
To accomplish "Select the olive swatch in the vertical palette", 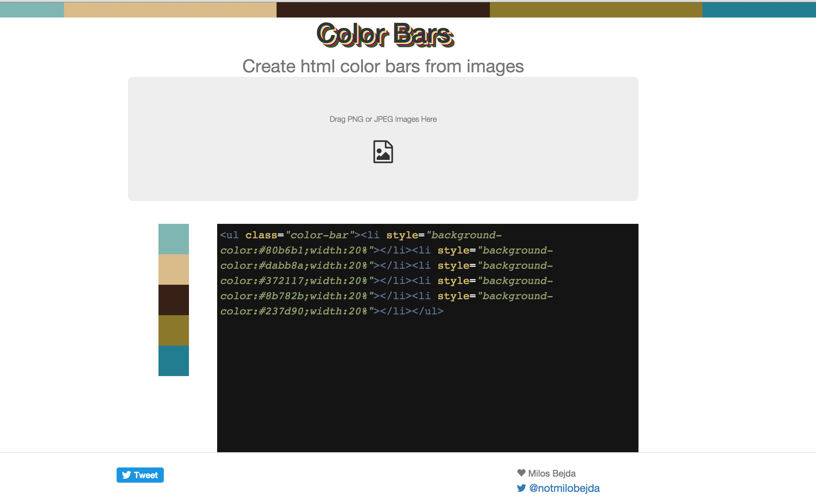I will (174, 330).
